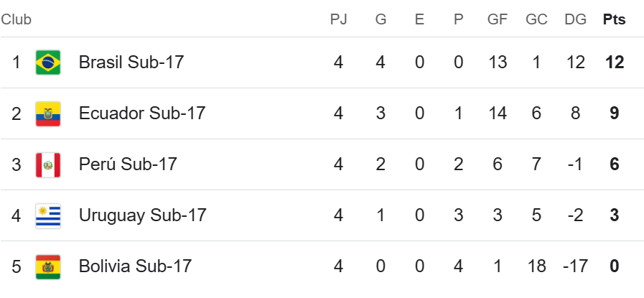Open the Brasil Sub-17 team link
Image resolution: width=644 pixels, height=298 pixels.
tap(131, 62)
